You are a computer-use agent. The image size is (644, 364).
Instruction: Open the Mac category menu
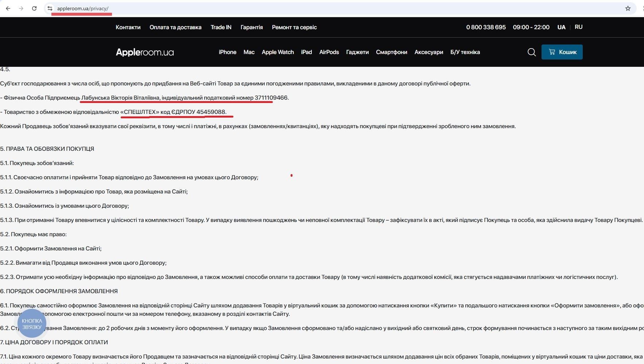(249, 52)
